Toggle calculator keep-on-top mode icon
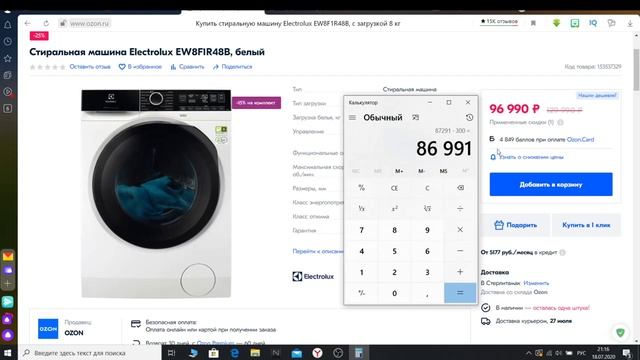Image resolution: width=640 pixels, height=360 pixels. tap(415, 118)
